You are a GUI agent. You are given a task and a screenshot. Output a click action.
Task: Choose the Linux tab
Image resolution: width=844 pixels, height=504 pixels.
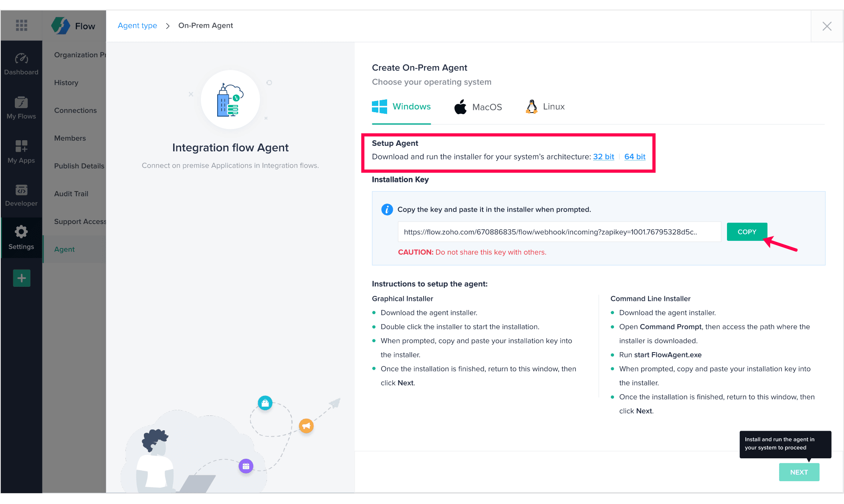[x=545, y=107]
